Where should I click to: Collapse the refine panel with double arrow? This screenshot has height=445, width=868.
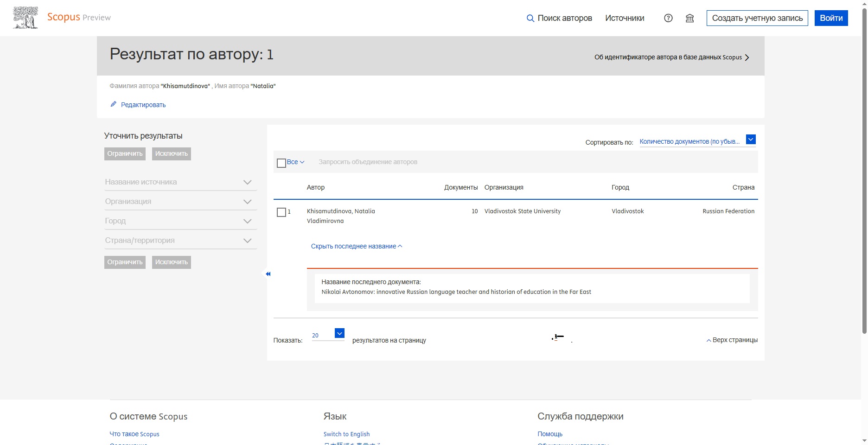268,274
